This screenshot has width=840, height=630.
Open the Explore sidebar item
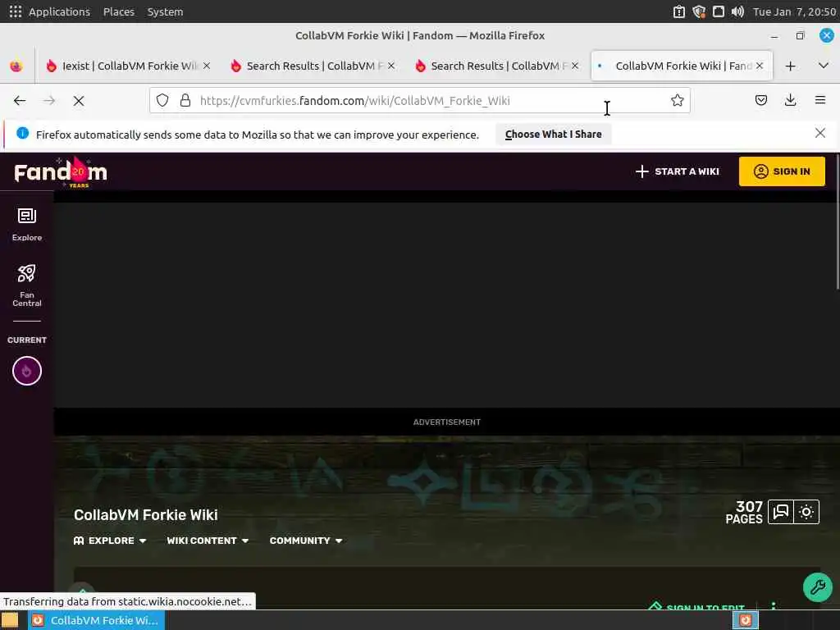(27, 225)
